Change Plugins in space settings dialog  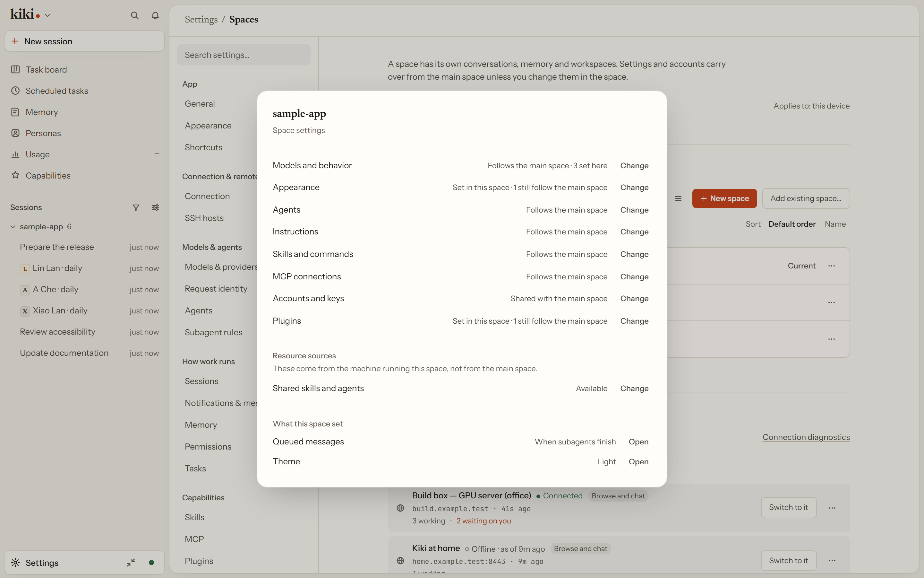tap(634, 321)
